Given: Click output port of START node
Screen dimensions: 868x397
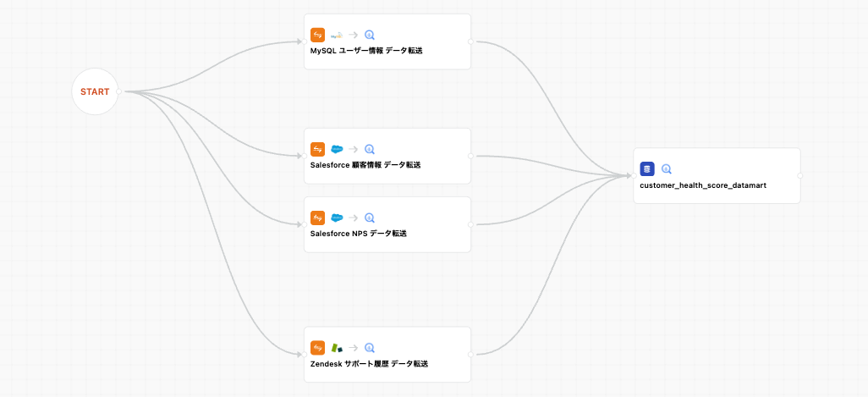Looking at the screenshot, I should click(x=119, y=91).
